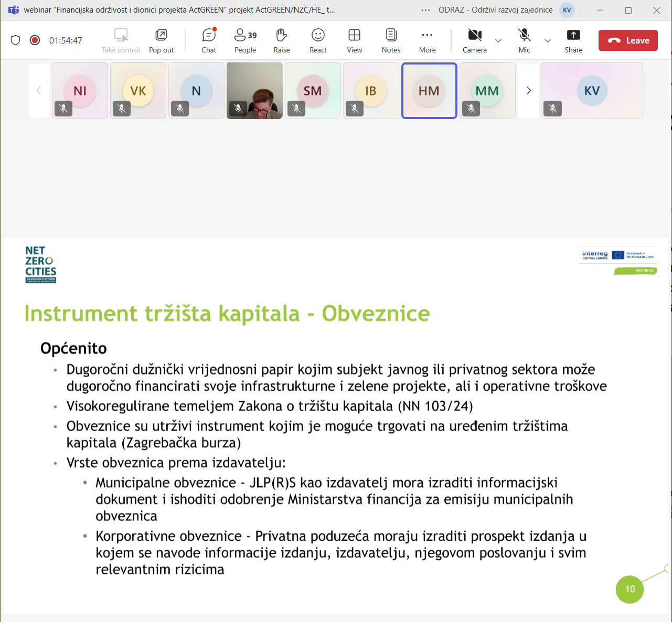The height and width of the screenshot is (622, 672).
Task: Open the People list showing 39
Action: (245, 40)
